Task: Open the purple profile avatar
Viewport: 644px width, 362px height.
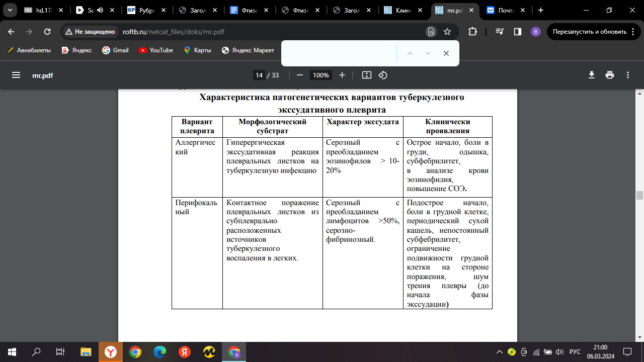Action: click(535, 32)
